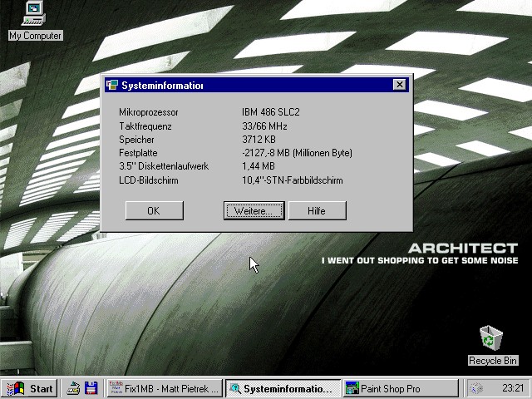Viewport: 532px width, 399px height.
Task: Click the 'IBM 486 SLC2' value
Action: (271, 112)
